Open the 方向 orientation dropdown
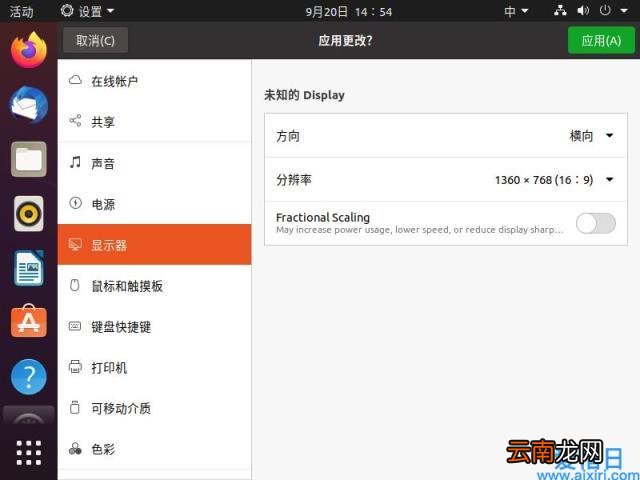The width and height of the screenshot is (640, 480). [446, 136]
